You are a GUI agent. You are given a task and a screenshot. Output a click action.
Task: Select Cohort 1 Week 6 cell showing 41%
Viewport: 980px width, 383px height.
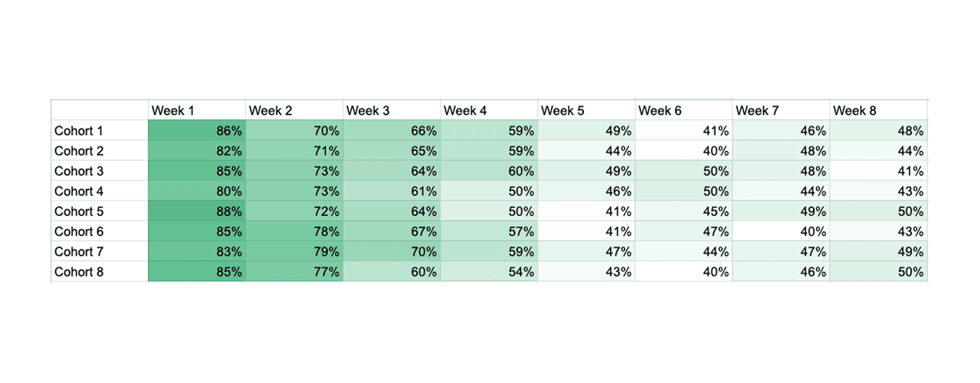click(x=684, y=131)
